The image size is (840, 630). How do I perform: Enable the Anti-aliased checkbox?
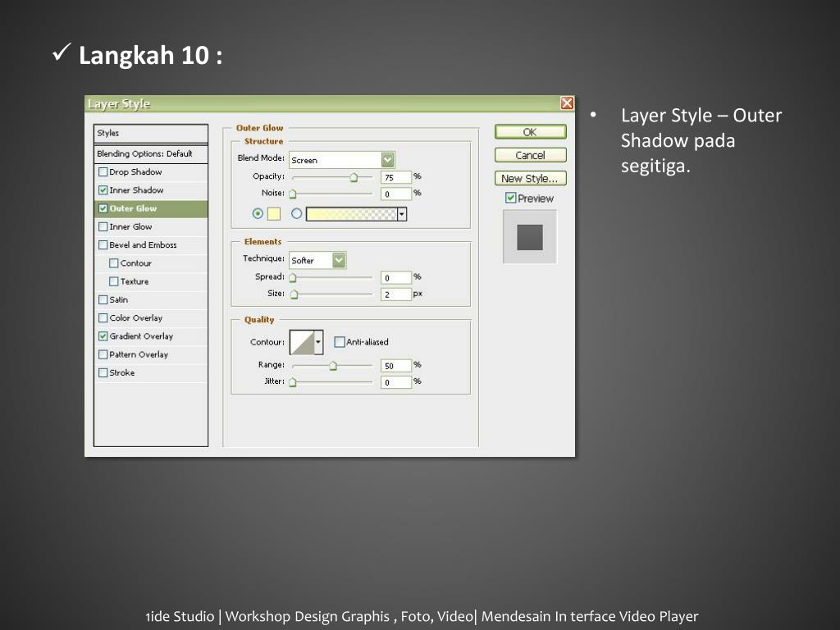click(339, 342)
